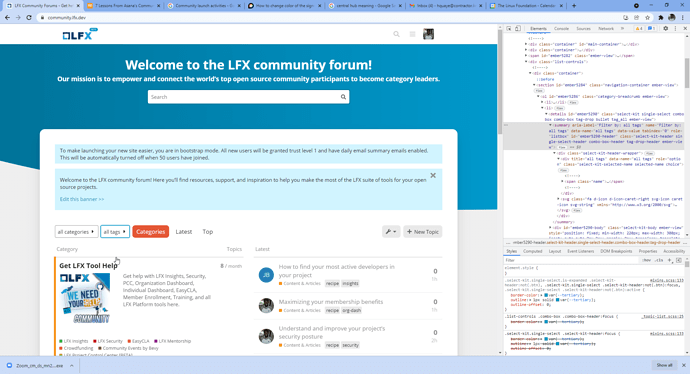Open DevTools settings gear

tap(665, 29)
